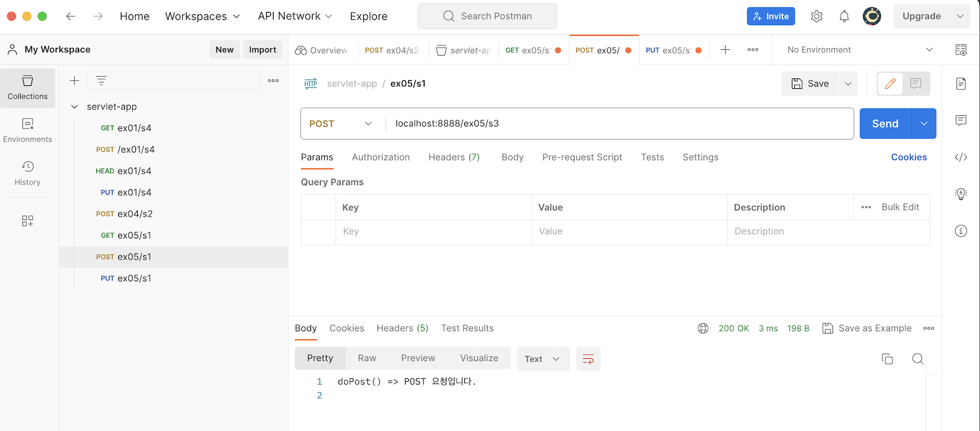Switch response view to Visualize

(x=479, y=358)
